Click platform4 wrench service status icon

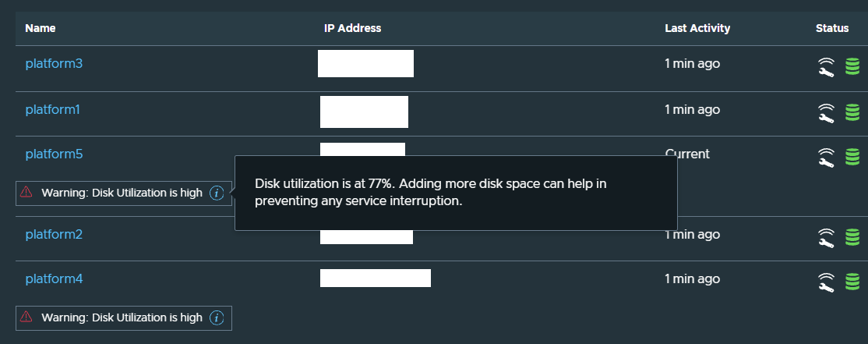pos(826,282)
